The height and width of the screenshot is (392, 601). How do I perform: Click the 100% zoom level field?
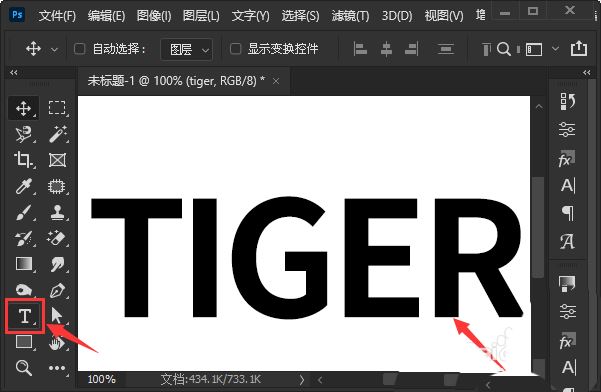pyautogui.click(x=101, y=379)
